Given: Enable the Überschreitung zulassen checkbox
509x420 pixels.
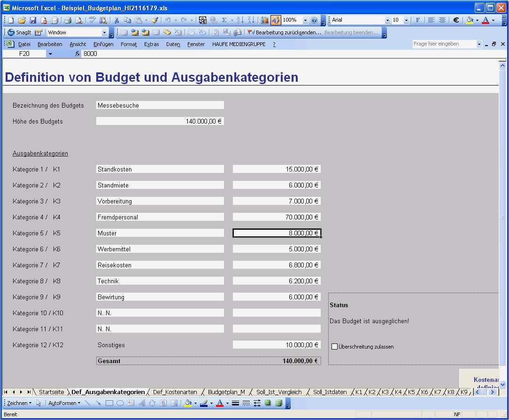Looking at the screenshot, I should (x=335, y=346).
